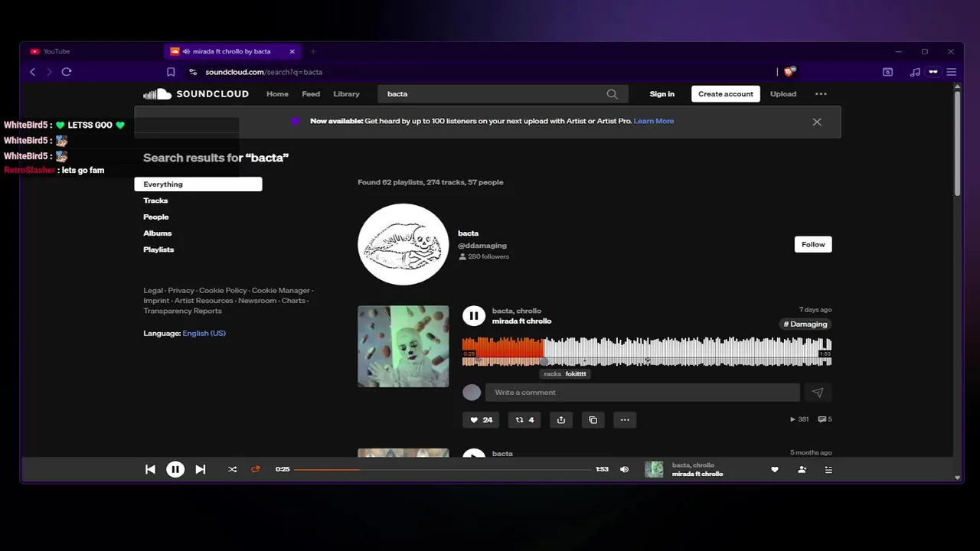Screen dimensions: 980x551
Task: Open the bacta artist name link
Action: (468, 233)
